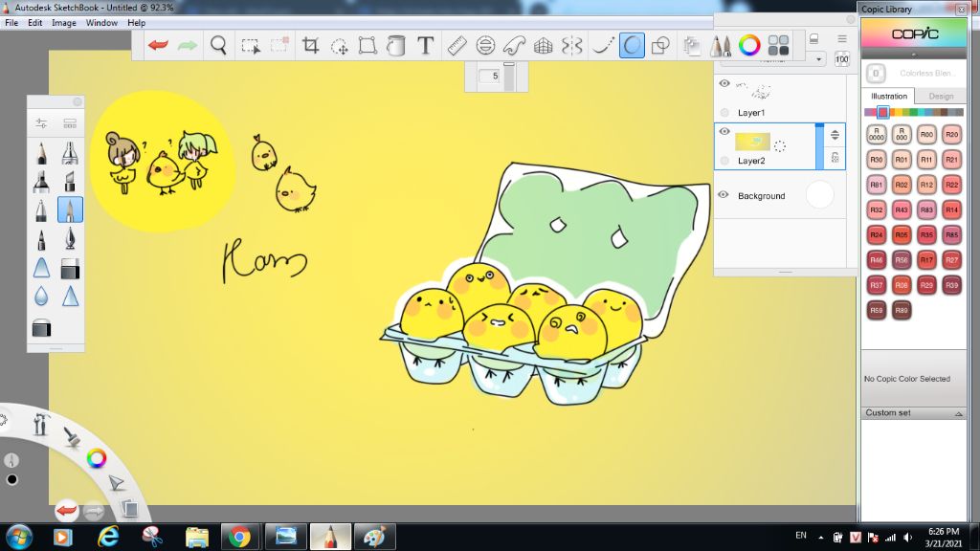
Task: Switch to the Design tab
Action: pyautogui.click(x=941, y=97)
